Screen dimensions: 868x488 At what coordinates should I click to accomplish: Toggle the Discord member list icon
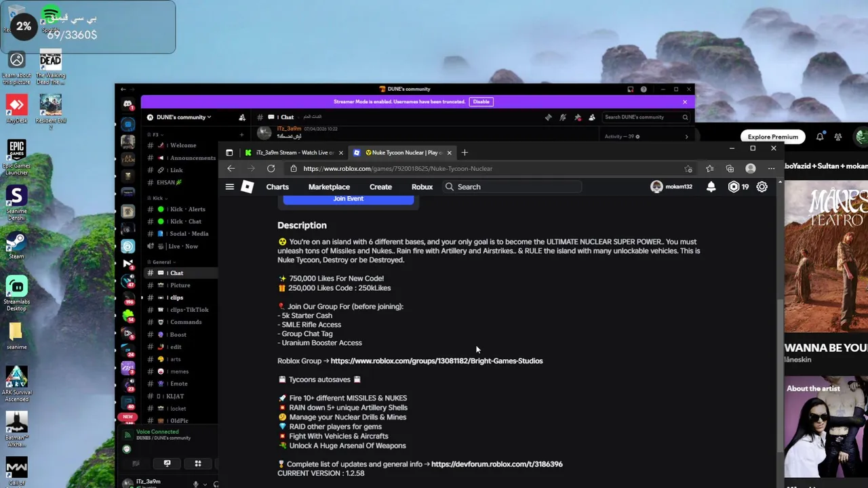(x=592, y=117)
